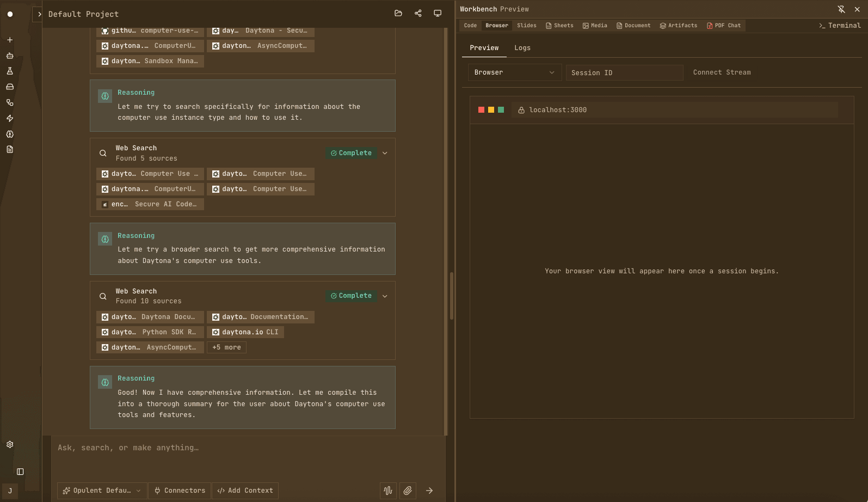Viewport: 868px width, 502px height.
Task: Click the voice waveform icon in chat input
Action: tap(388, 491)
